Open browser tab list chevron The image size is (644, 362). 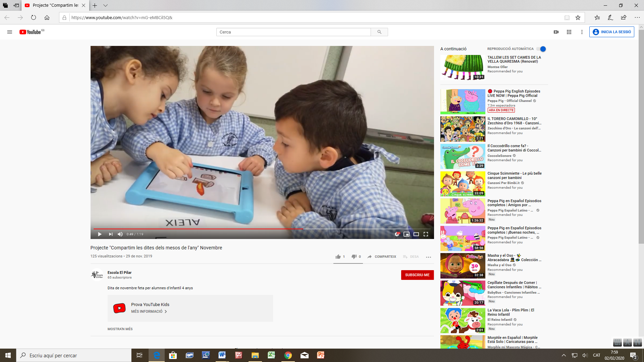pyautogui.click(x=105, y=5)
